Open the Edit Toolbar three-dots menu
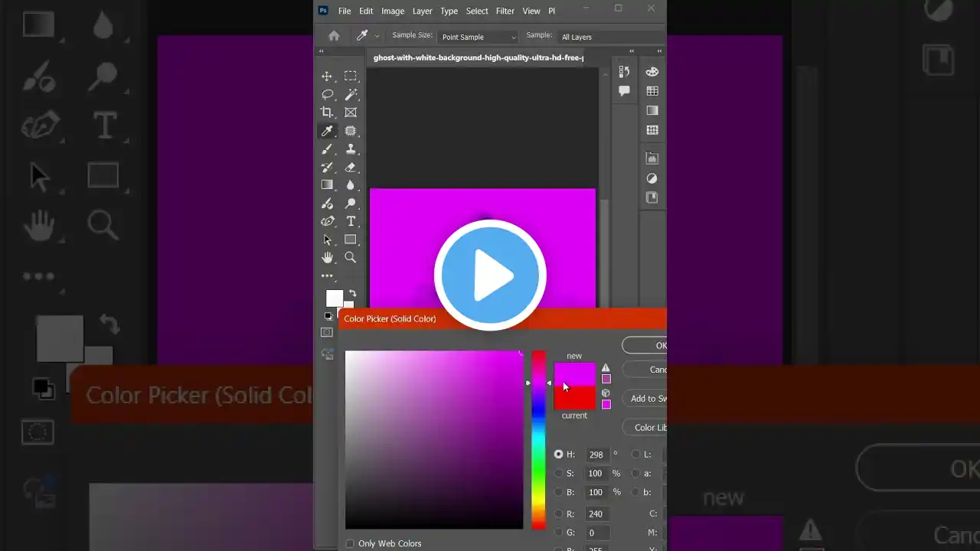980x551 pixels. pos(327,275)
